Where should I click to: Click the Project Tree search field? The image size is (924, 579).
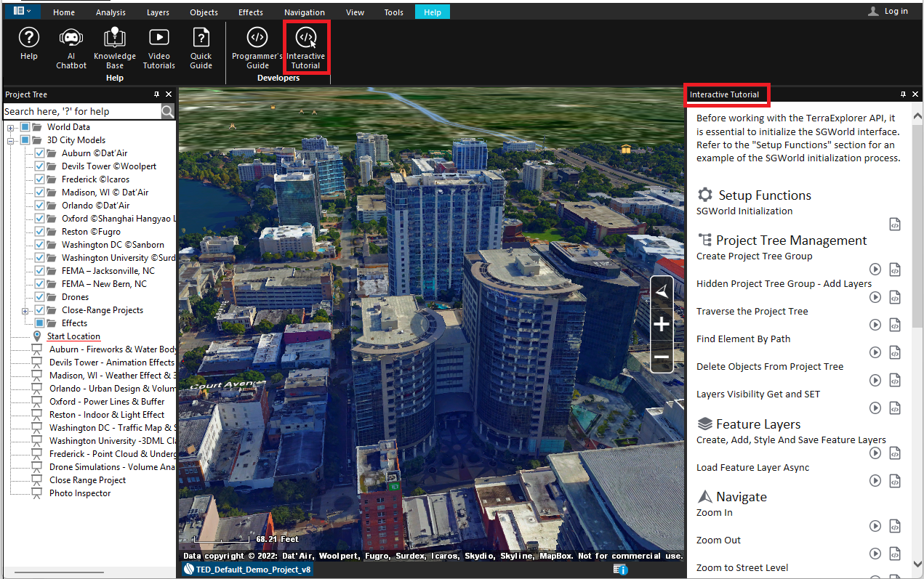coord(82,111)
